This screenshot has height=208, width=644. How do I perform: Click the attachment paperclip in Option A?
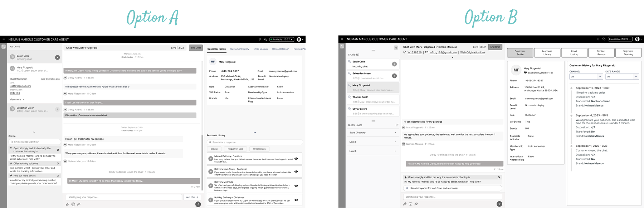pyautogui.click(x=67, y=204)
